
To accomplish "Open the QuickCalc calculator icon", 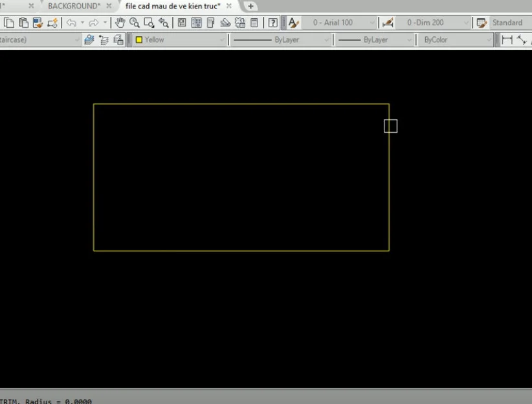I will coord(254,23).
